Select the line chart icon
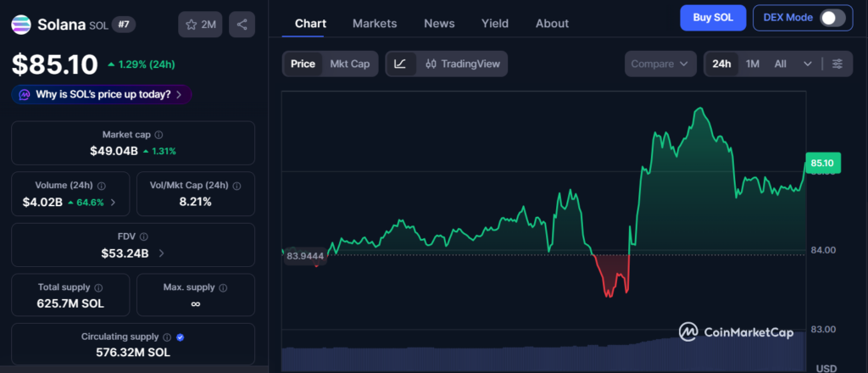The height and width of the screenshot is (373, 868). (400, 64)
